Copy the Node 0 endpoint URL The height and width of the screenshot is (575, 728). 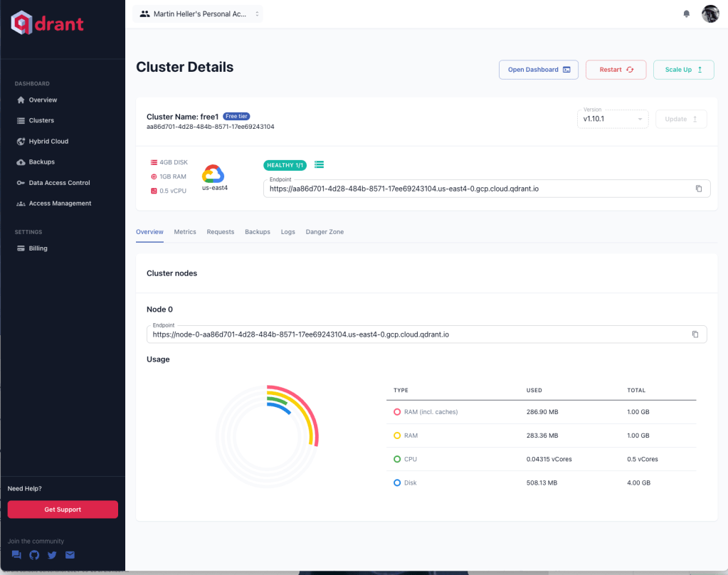pyautogui.click(x=695, y=334)
